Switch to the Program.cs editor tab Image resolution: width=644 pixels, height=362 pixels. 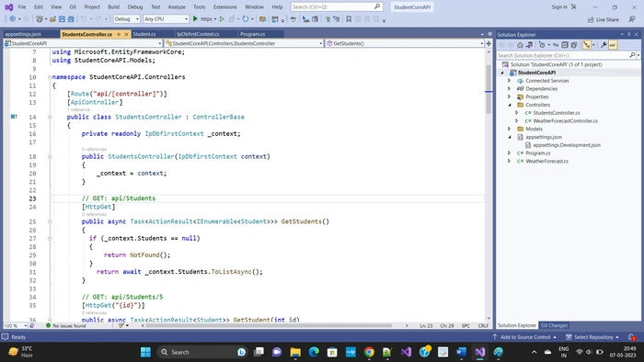pos(253,34)
